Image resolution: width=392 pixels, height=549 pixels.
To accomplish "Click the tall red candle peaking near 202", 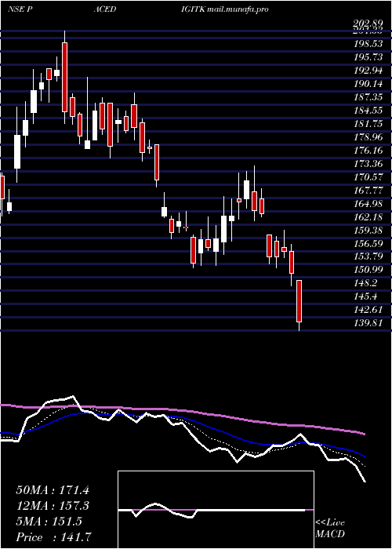I will coord(64,77).
